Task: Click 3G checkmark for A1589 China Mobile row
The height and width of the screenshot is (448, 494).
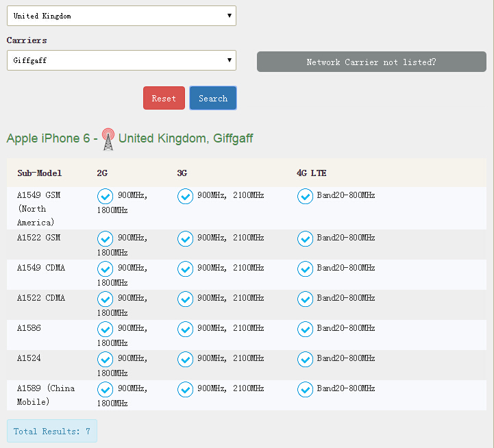Action: tap(185, 389)
